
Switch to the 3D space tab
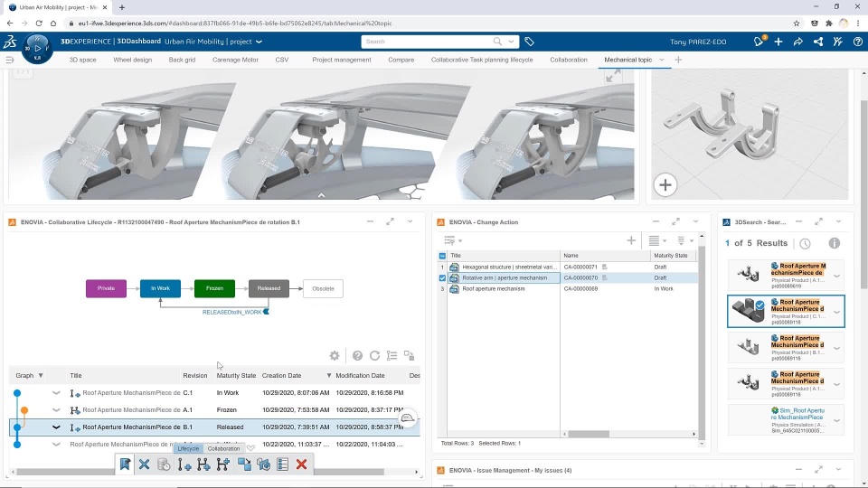[x=82, y=60]
